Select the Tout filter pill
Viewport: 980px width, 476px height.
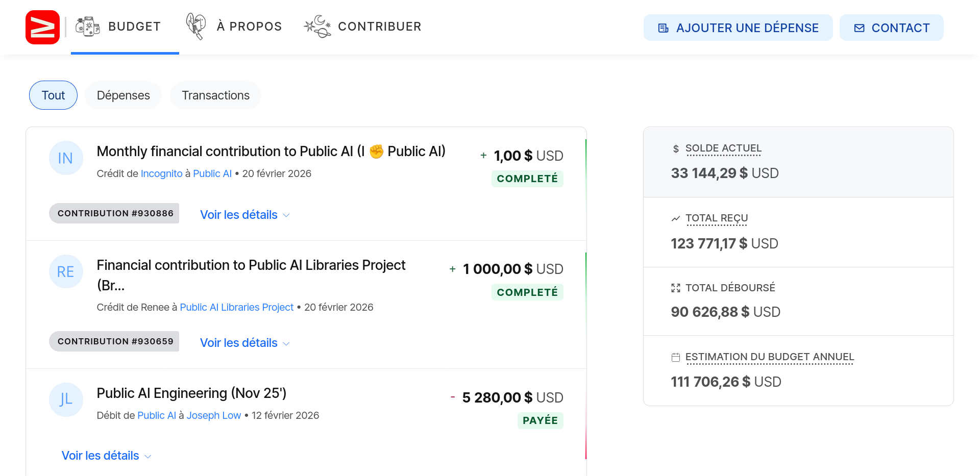click(53, 95)
